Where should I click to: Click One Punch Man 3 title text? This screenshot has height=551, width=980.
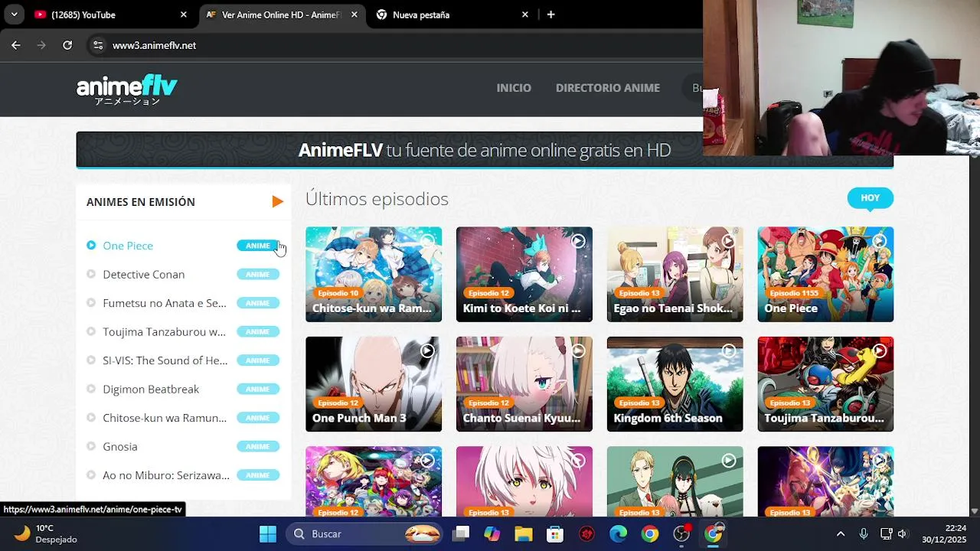point(359,418)
